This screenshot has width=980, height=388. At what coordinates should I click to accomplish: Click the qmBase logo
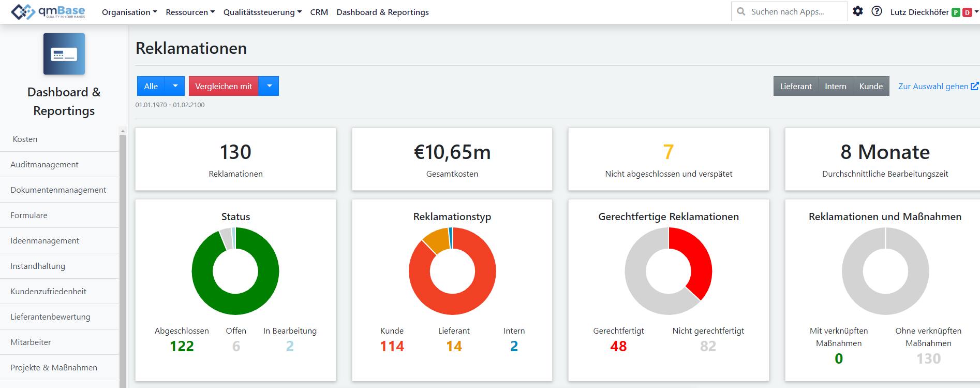coord(48,11)
